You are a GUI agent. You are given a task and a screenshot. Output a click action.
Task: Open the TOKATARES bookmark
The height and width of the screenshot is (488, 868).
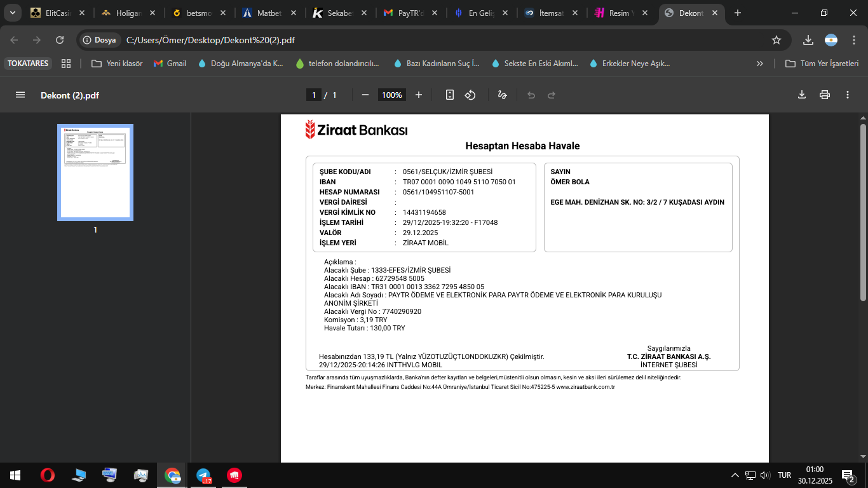pyautogui.click(x=28, y=64)
